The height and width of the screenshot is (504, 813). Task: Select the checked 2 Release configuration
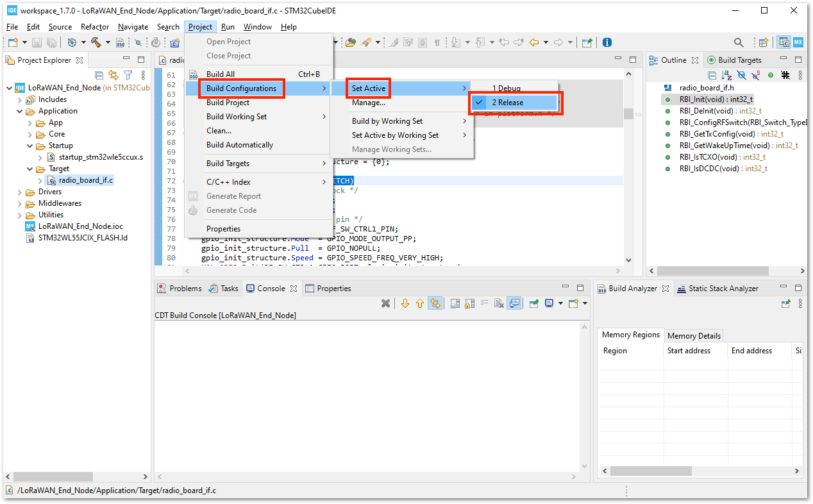515,103
